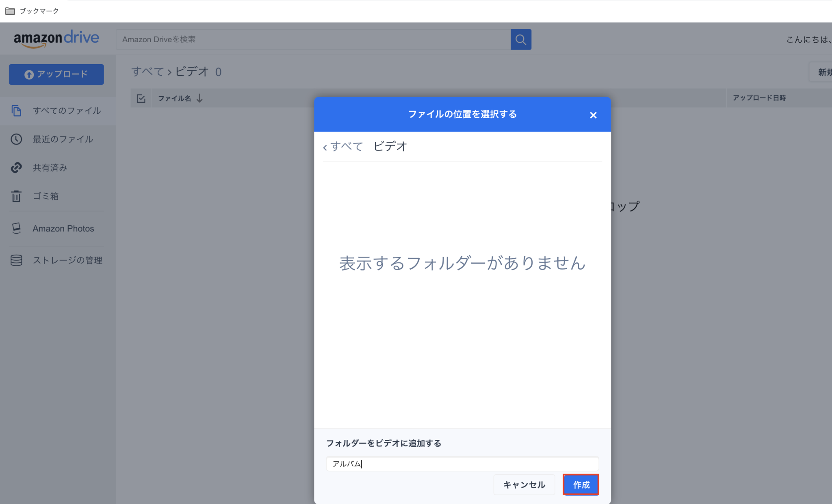Click the キャンセル button
This screenshot has width=832, height=504.
[524, 485]
